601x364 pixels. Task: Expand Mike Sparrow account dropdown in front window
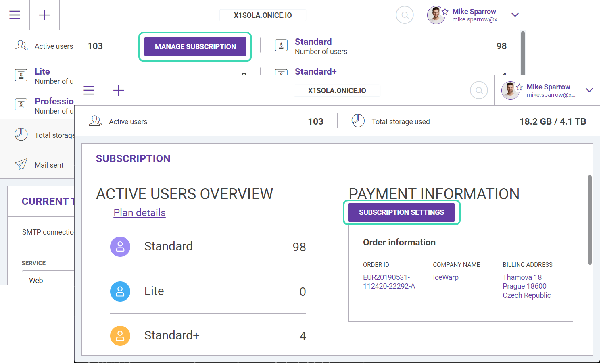click(x=589, y=90)
